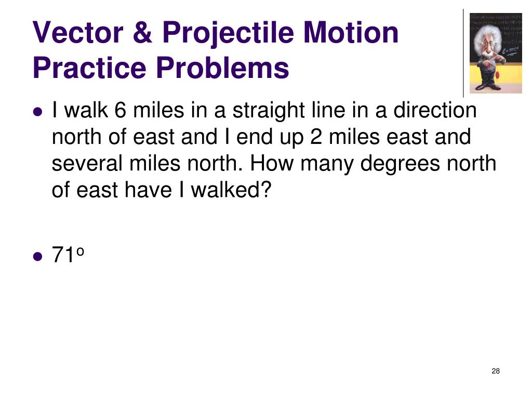
Task: Click the slide number 28
Action: (495, 371)
